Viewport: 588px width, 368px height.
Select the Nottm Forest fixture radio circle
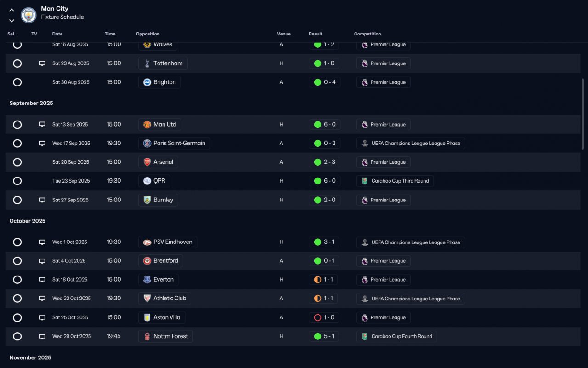[17, 336]
